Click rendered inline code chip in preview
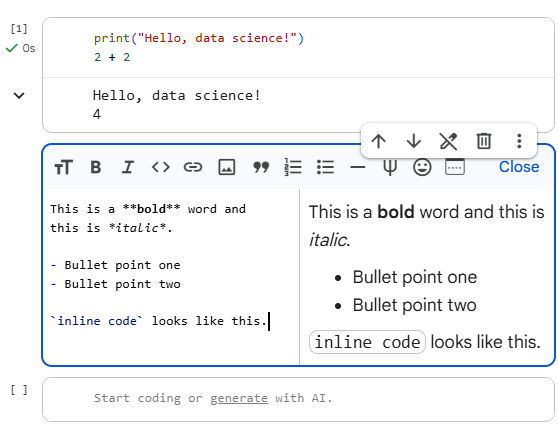This screenshot has height=429, width=558. pos(367,342)
